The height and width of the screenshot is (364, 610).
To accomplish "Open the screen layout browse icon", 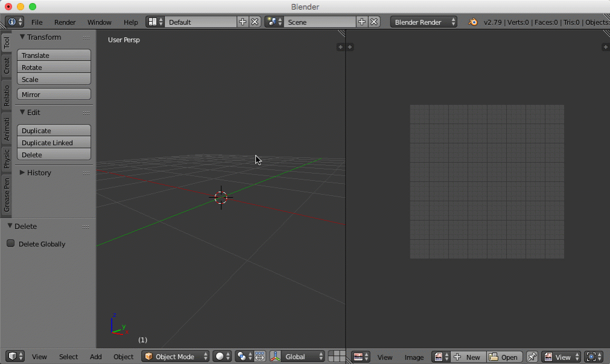I will (x=155, y=22).
